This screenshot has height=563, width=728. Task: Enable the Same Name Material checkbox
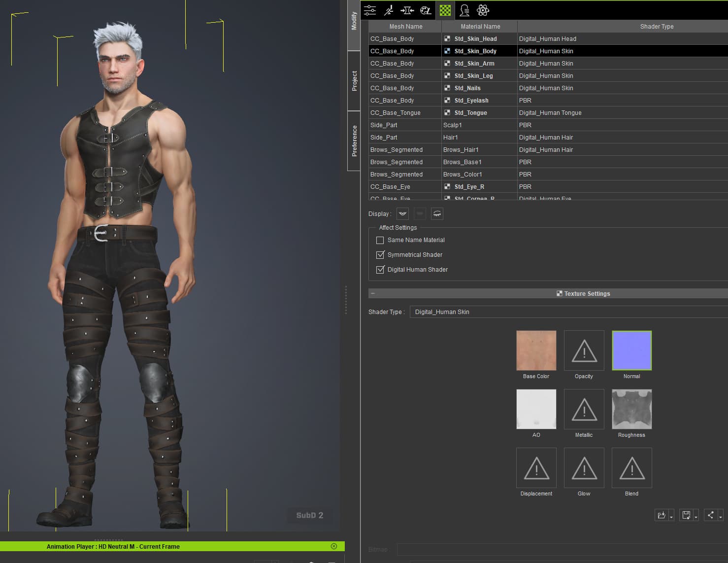(x=380, y=240)
